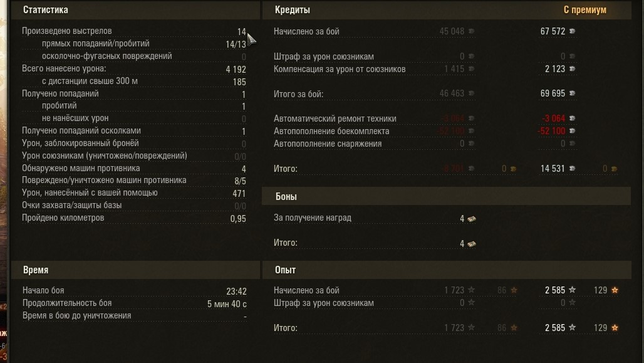Click the credits icon beside 67 572
The width and height of the screenshot is (644, 363).
pyautogui.click(x=572, y=31)
